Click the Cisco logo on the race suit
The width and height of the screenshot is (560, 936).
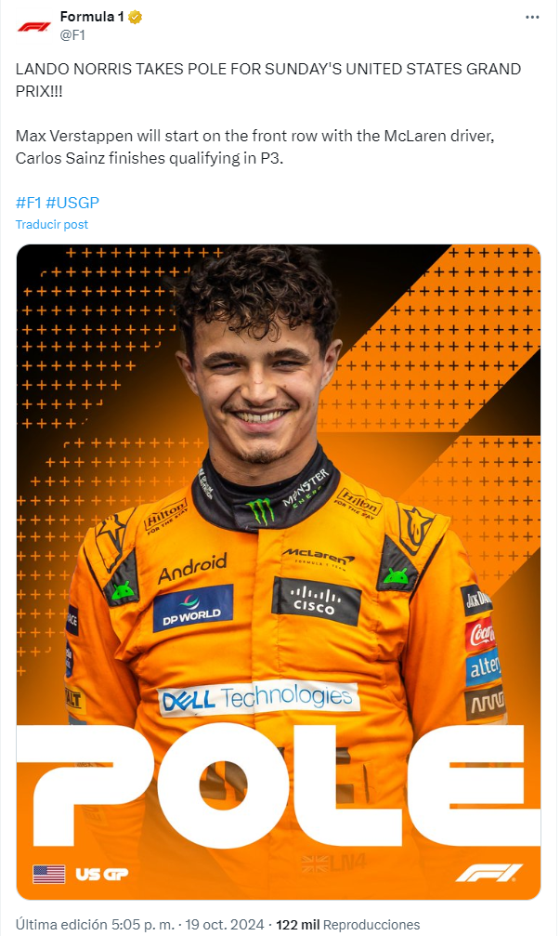tap(316, 601)
